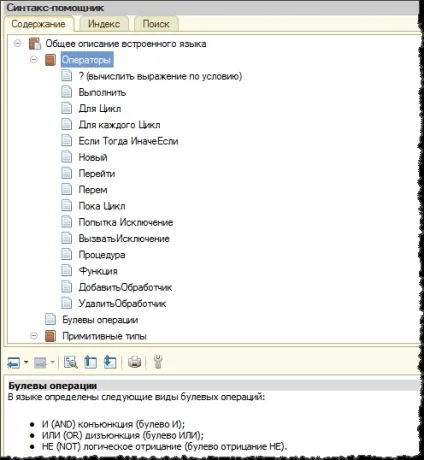
Task: Open the back history dropdown arrow
Action: [x=26, y=362]
